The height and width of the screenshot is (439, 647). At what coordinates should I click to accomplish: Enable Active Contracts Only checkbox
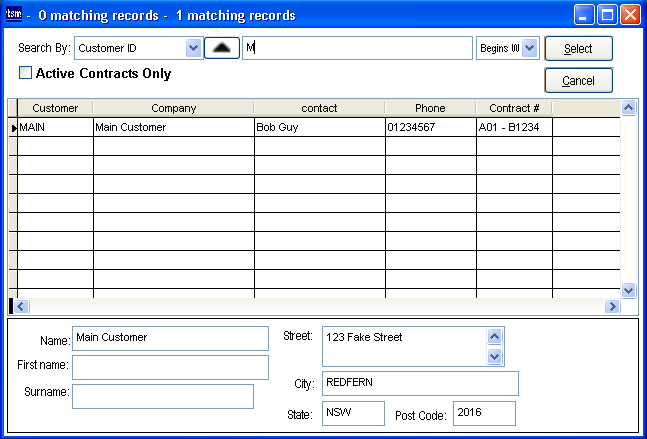26,74
